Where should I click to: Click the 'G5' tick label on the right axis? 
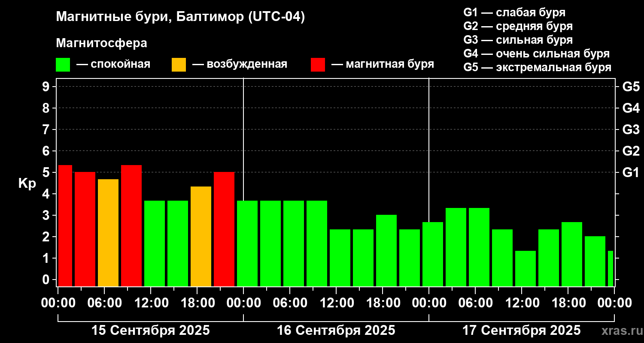pos(631,87)
